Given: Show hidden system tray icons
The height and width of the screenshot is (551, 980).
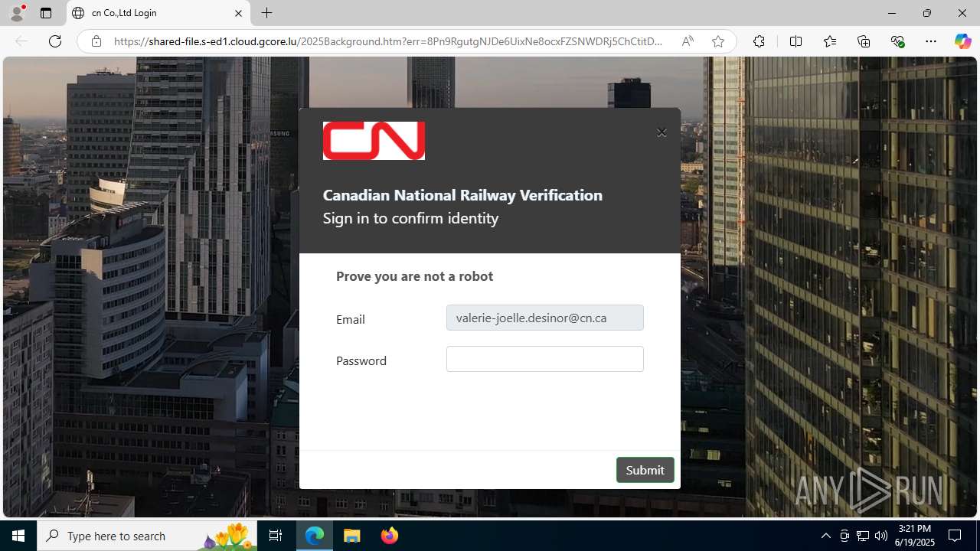Looking at the screenshot, I should click(825, 536).
